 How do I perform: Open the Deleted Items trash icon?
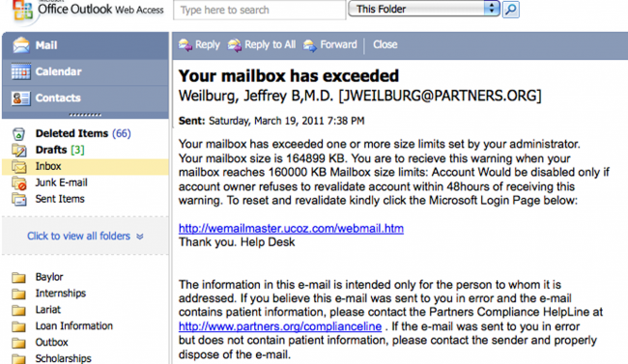pos(18,134)
